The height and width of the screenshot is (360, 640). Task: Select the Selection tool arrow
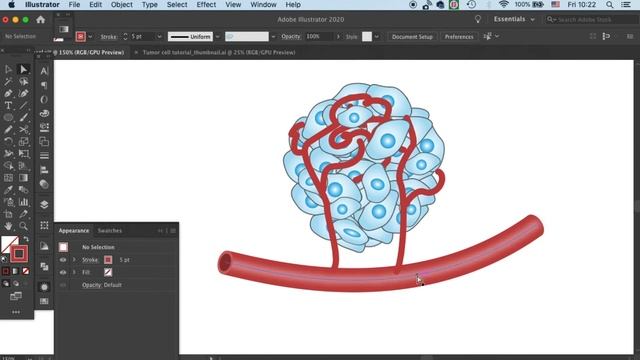8,70
